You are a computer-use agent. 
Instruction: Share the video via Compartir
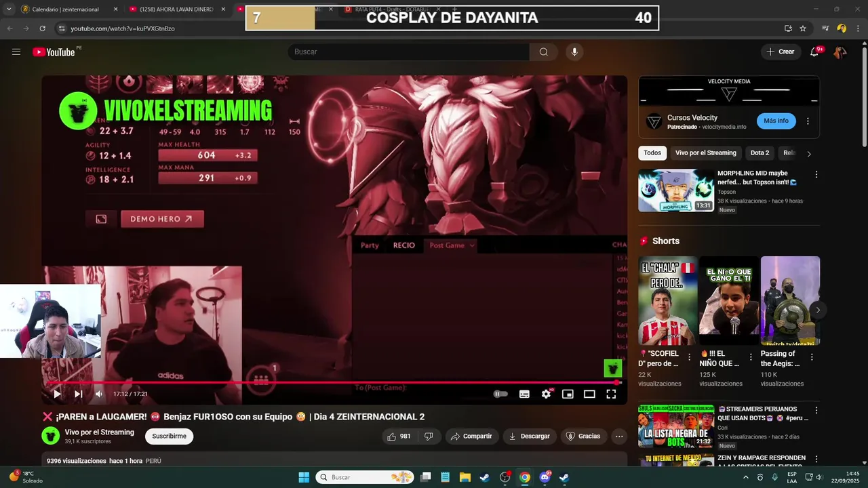pyautogui.click(x=471, y=436)
